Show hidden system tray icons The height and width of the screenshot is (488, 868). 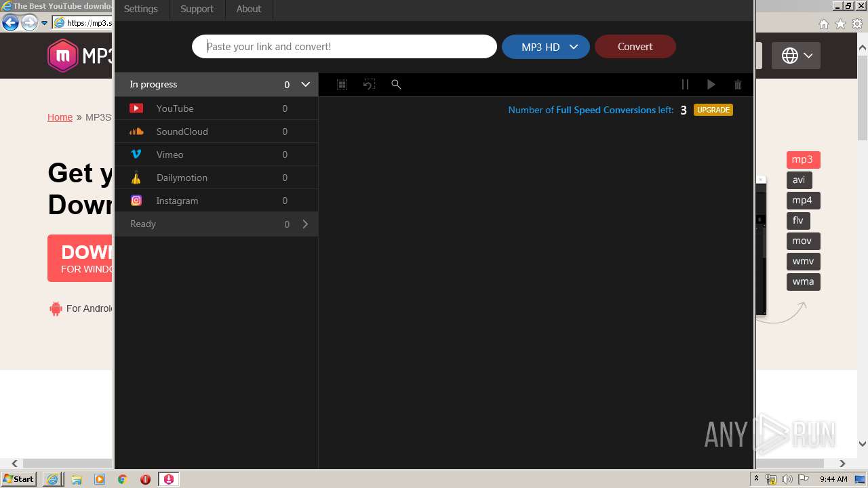[756, 479]
